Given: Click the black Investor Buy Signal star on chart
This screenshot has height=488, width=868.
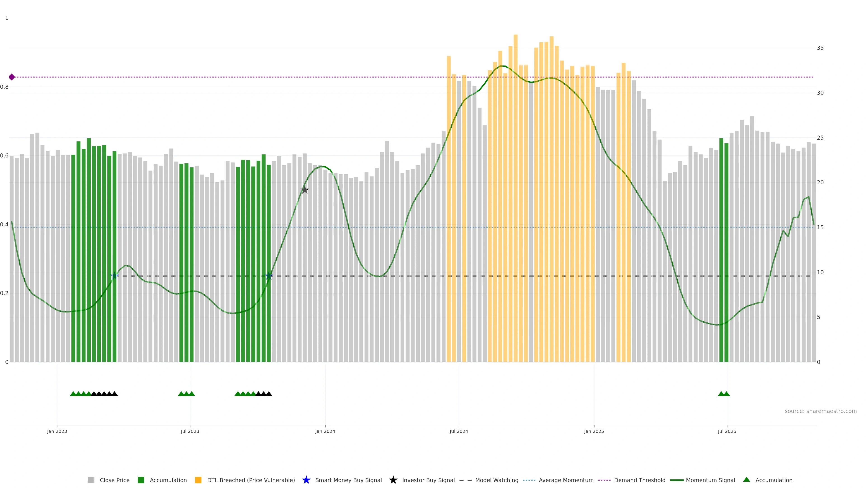Looking at the screenshot, I should pos(304,190).
